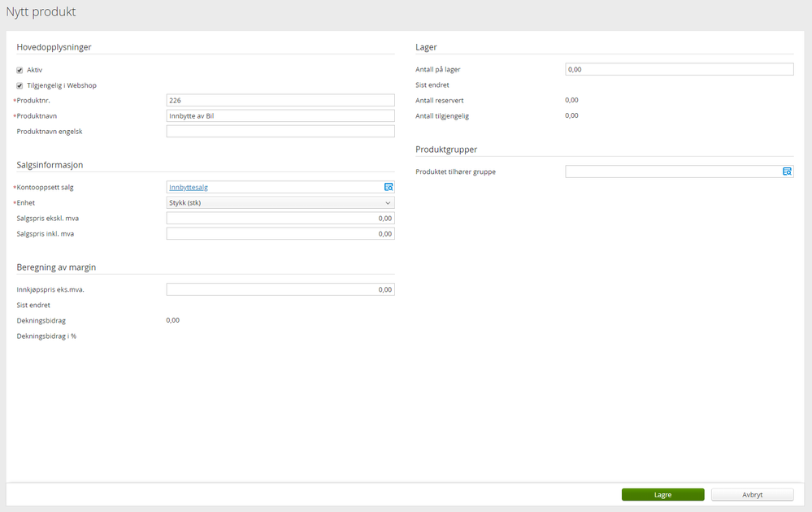The height and width of the screenshot is (512, 812).
Task: Focus the Produktnr. field containing 226
Action: 280,100
